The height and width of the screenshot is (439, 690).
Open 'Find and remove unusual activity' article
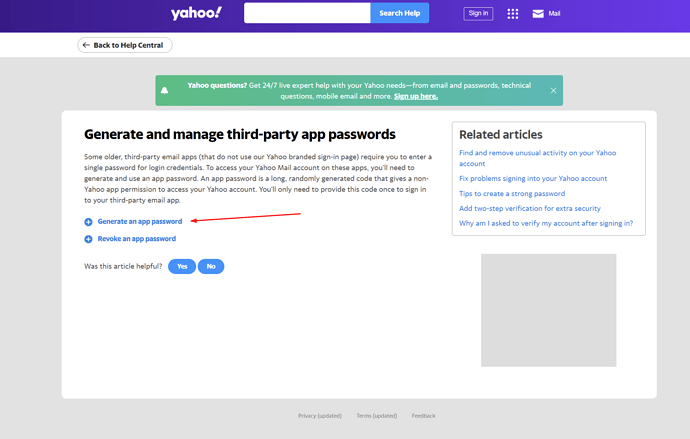(537, 158)
